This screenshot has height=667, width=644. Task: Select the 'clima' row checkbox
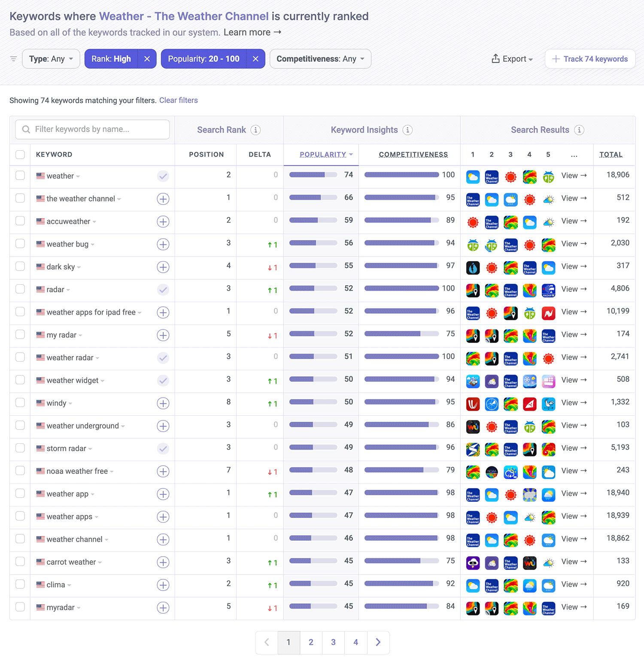(20, 584)
